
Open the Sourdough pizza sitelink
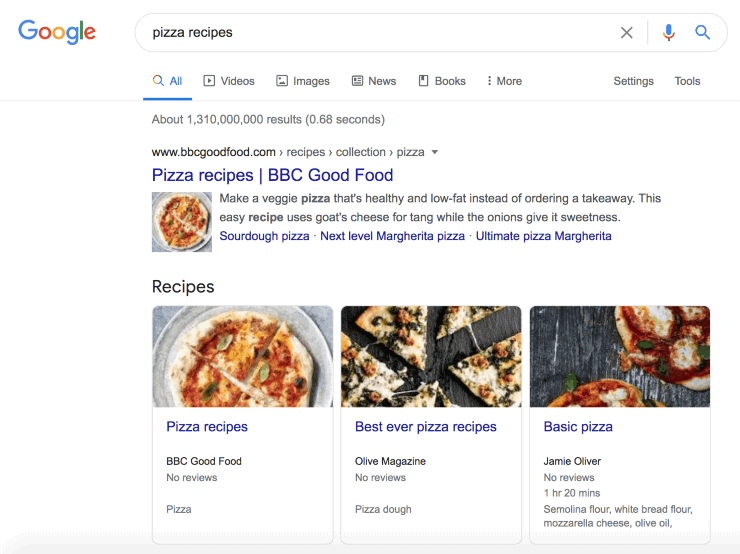264,236
